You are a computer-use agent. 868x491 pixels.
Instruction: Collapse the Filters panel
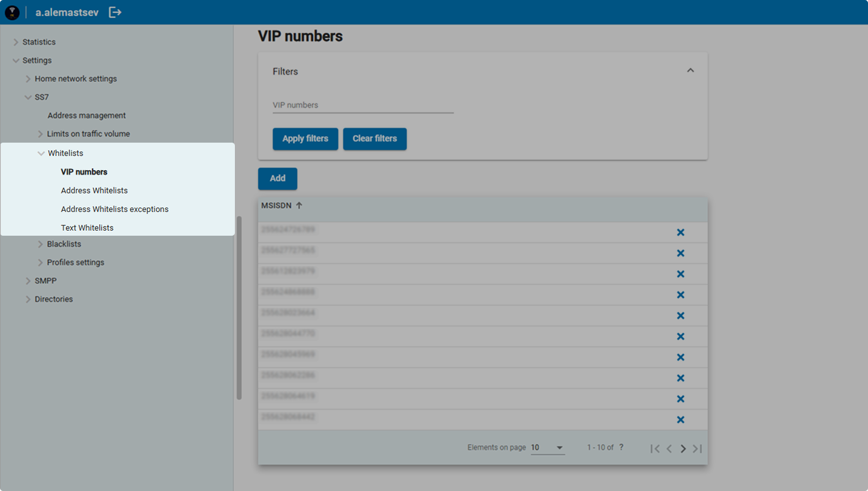(690, 70)
